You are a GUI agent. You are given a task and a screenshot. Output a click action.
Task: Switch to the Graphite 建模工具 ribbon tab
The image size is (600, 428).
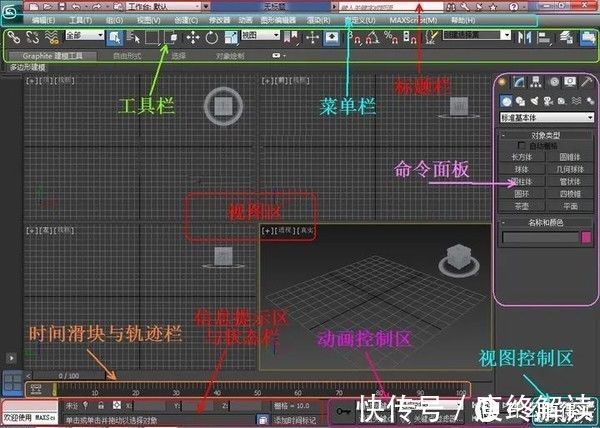click(x=52, y=56)
